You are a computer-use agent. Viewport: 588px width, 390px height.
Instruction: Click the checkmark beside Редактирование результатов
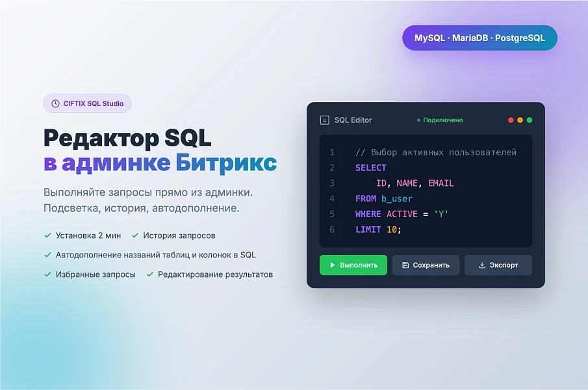click(x=150, y=274)
